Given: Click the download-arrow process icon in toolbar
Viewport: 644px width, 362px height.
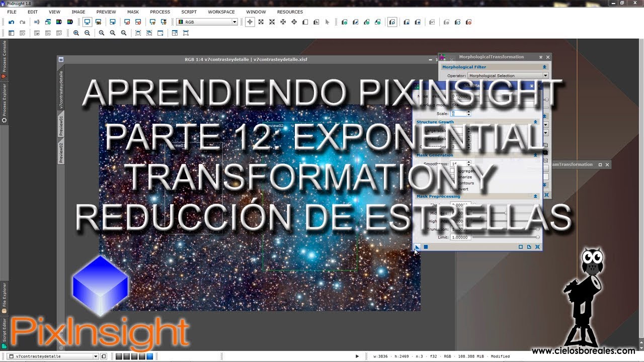Looking at the screenshot, I should tap(407, 22).
